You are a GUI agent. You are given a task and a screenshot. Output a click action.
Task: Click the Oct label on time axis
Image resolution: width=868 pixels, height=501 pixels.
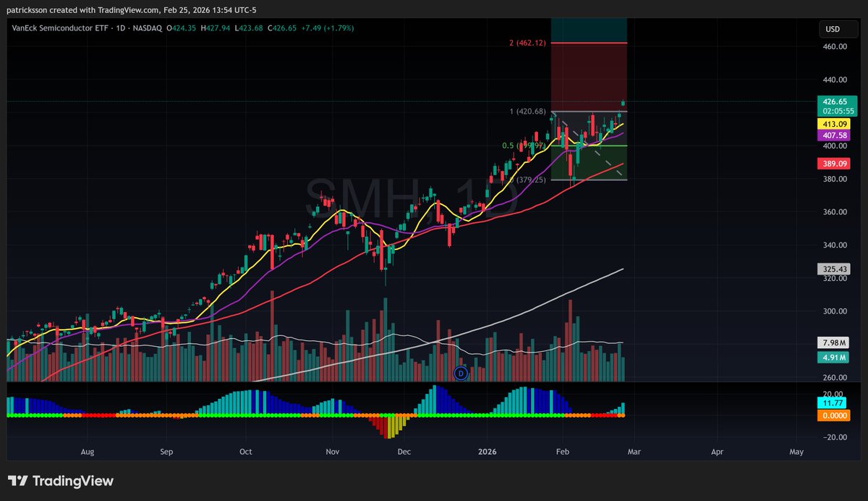245,451
